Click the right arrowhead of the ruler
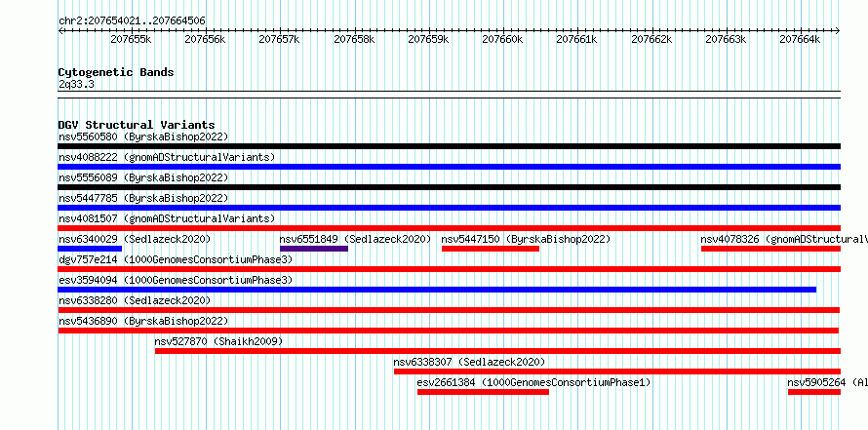Image resolution: width=868 pixels, height=430 pixels. tap(838, 30)
